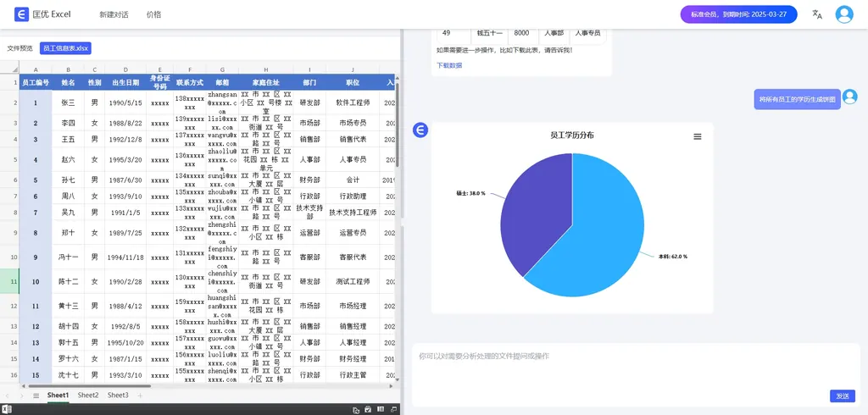
Task: Click the 发送 send button
Action: point(842,396)
